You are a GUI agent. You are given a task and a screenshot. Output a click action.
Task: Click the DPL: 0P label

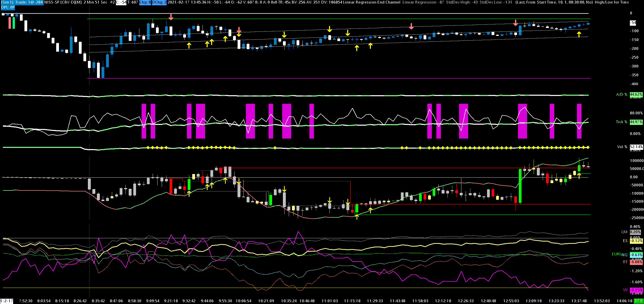click(x=8, y=7)
